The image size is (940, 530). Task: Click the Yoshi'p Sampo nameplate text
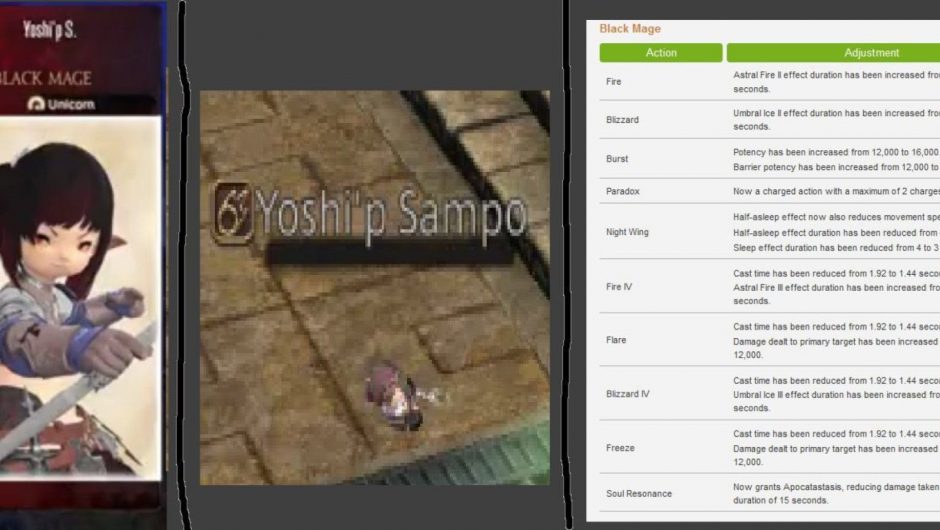391,215
